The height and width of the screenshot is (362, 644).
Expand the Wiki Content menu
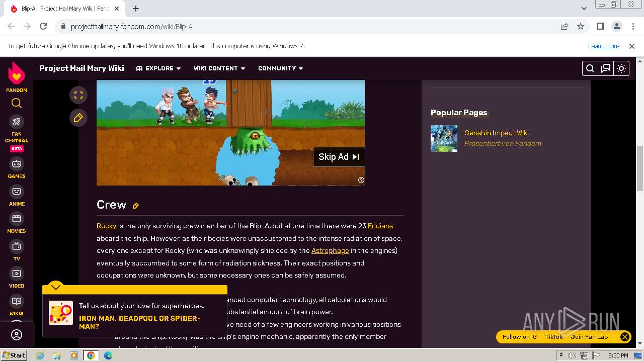pyautogui.click(x=219, y=68)
